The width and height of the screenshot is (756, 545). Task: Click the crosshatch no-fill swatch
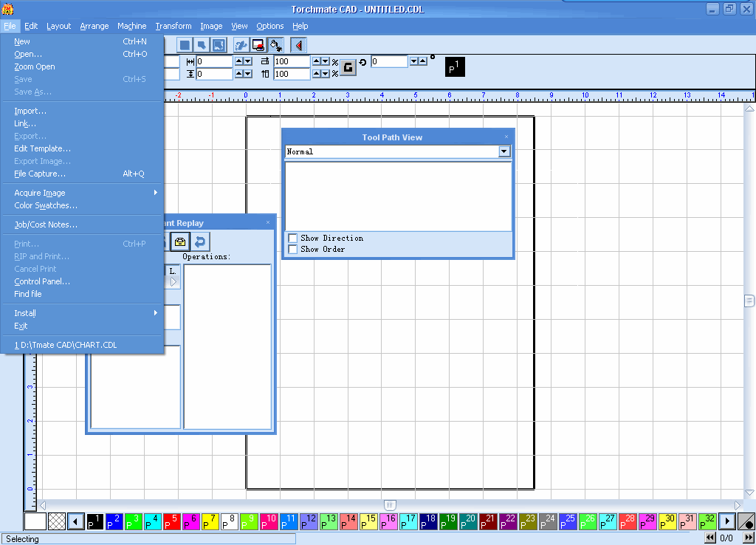click(57, 521)
